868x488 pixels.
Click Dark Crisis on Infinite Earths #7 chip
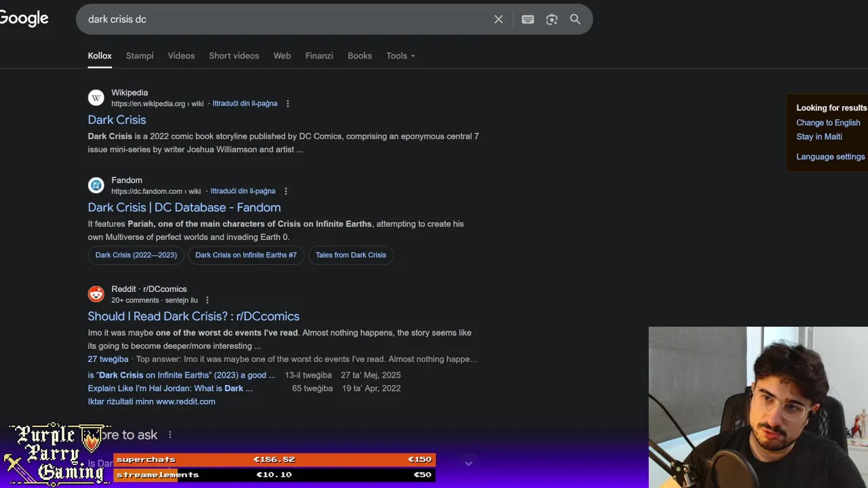point(246,255)
